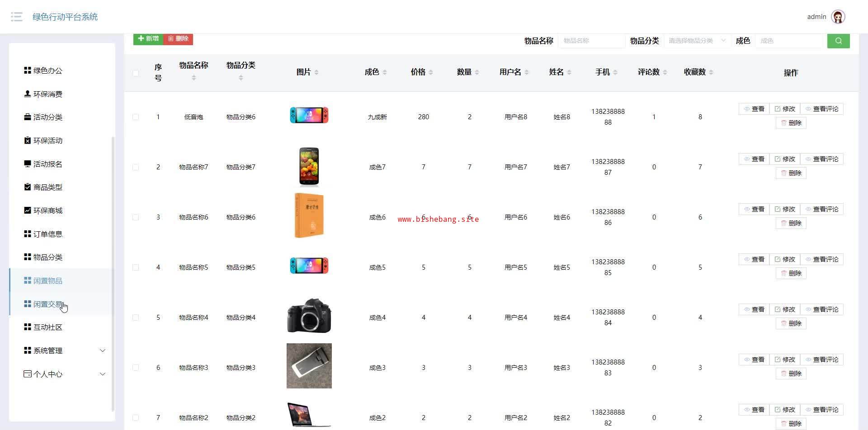868x430 pixels.
Task: Click the 环保商城 chart icon
Action: pyautogui.click(x=27, y=210)
